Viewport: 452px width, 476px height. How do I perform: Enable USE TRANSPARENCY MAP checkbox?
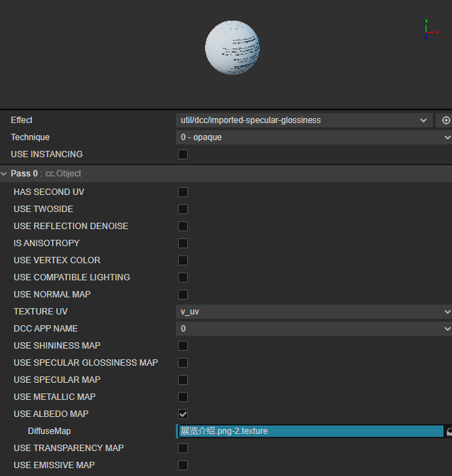pos(183,448)
